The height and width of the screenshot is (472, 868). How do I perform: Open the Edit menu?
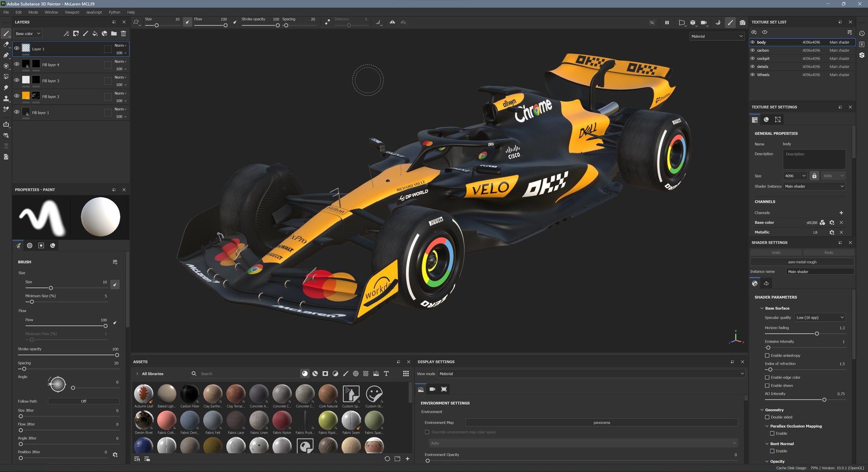click(19, 12)
